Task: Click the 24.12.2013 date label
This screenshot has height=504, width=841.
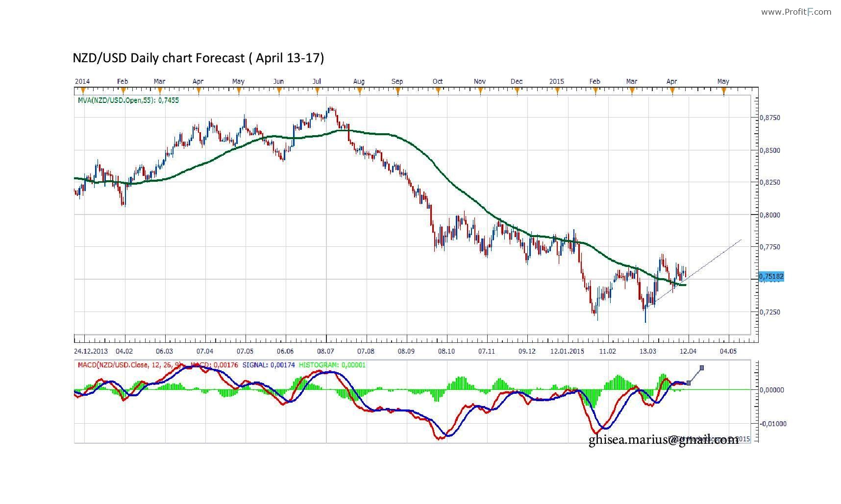Action: [x=91, y=351]
